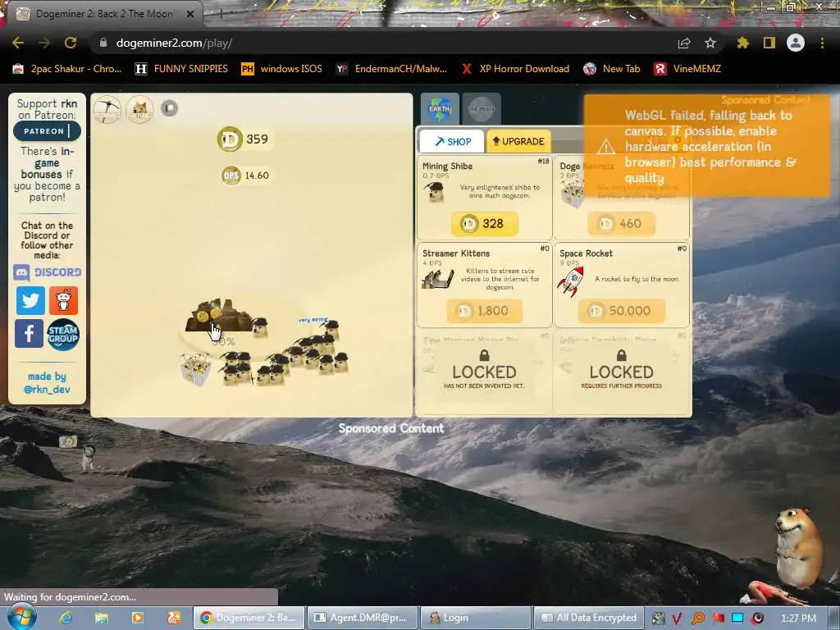Switch to All Data Encrypted window

pyautogui.click(x=589, y=618)
